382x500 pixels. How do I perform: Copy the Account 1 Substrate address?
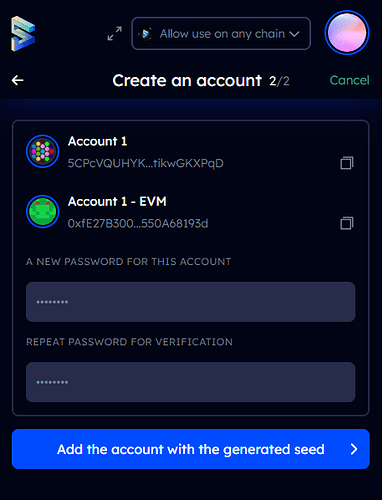click(x=347, y=163)
